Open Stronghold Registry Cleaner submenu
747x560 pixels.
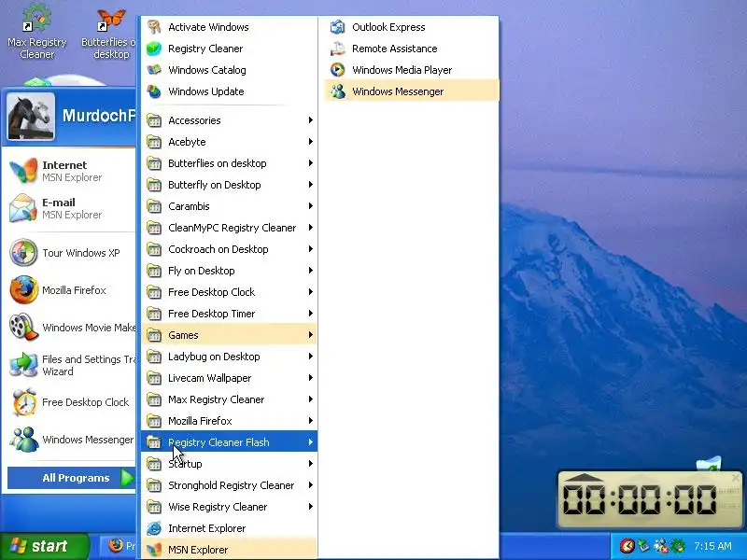point(229,485)
